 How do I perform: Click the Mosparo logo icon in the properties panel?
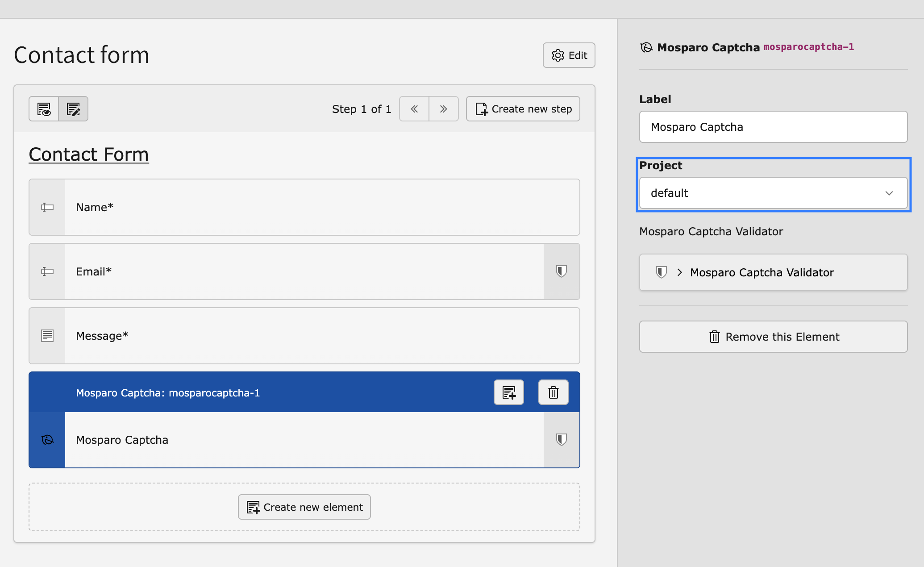646,47
